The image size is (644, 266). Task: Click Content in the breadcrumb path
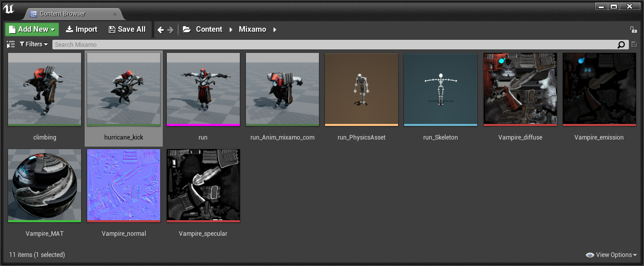pos(209,29)
